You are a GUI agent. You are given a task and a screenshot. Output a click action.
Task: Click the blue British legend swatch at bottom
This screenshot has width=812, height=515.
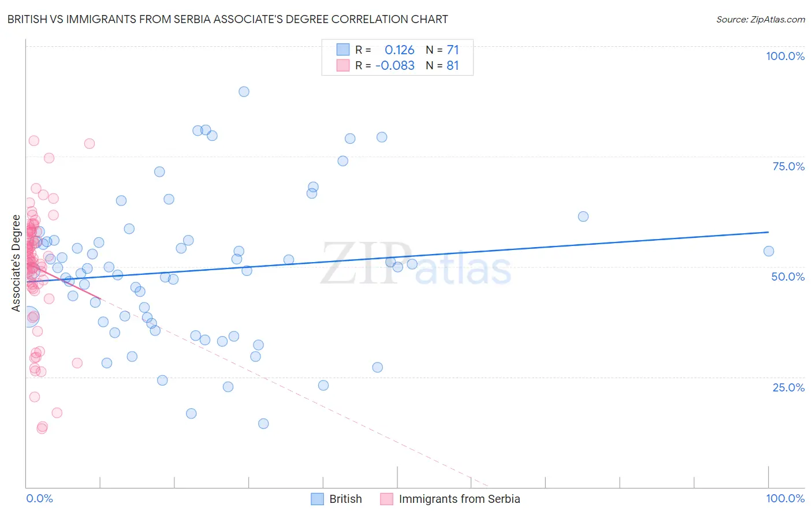pos(317,499)
